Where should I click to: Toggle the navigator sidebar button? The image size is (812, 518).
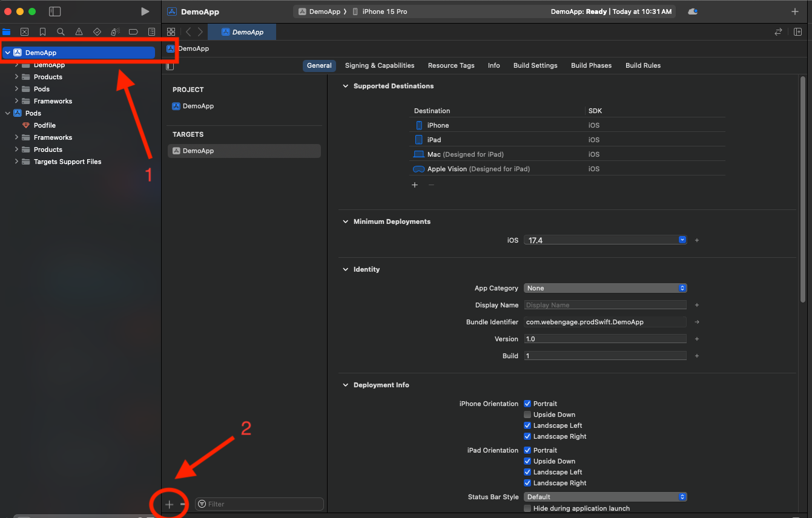pos(54,11)
